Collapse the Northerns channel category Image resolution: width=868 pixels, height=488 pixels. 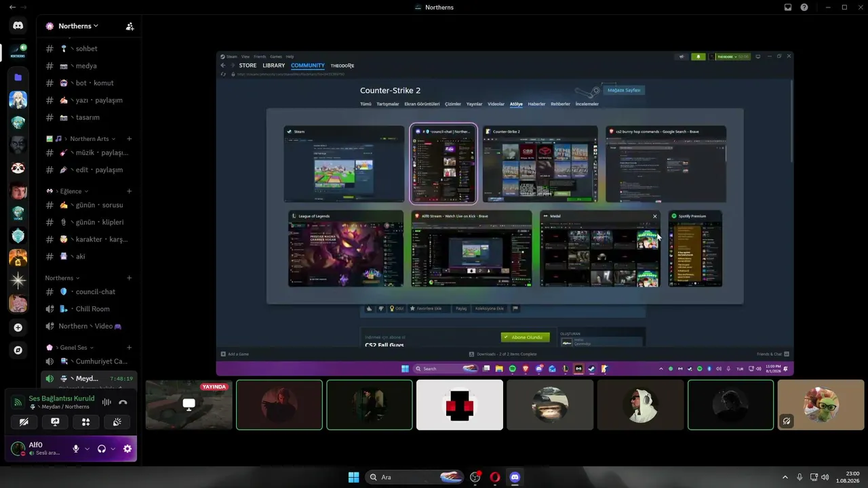click(x=62, y=278)
